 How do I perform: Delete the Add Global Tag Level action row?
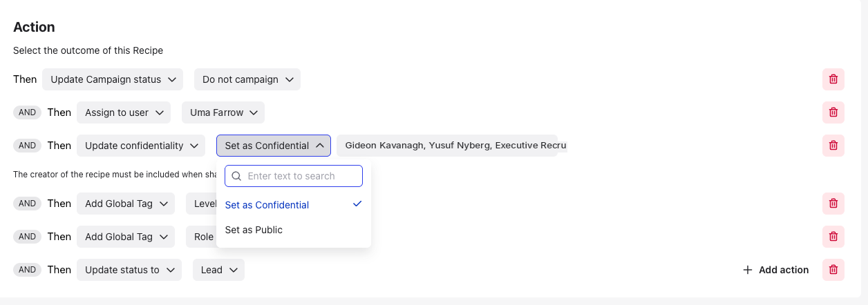pos(833,204)
